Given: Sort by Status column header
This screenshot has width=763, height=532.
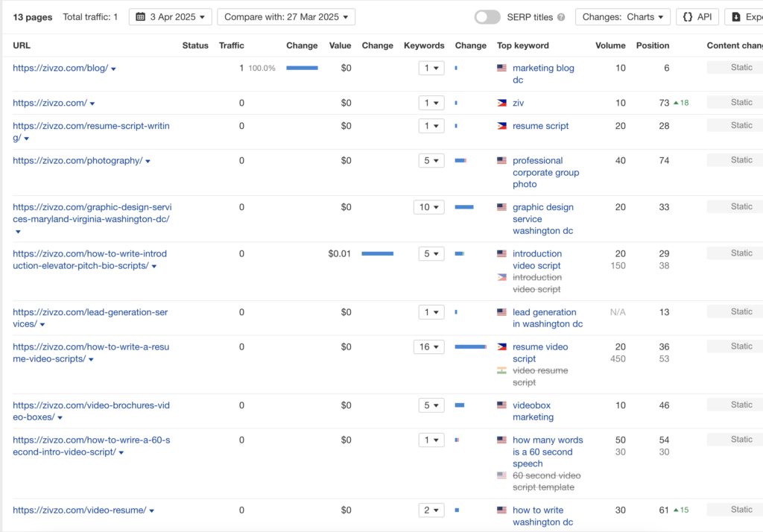Looking at the screenshot, I should [x=195, y=45].
